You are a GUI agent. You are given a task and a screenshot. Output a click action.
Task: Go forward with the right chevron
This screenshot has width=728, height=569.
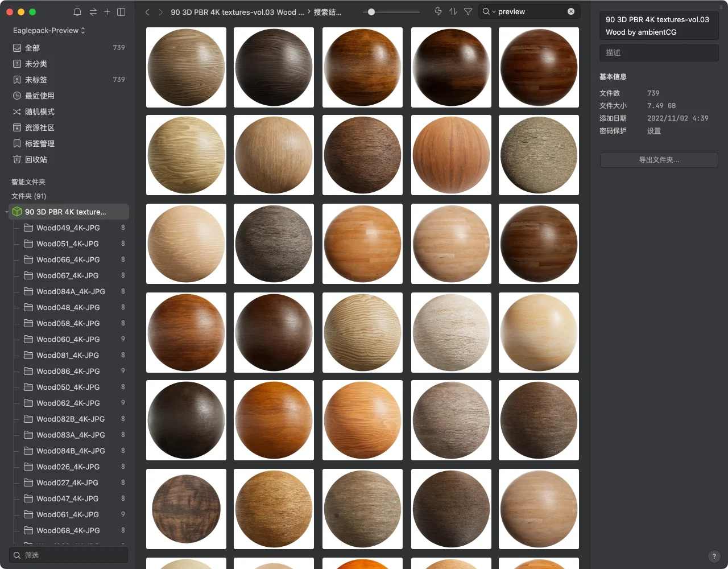coord(161,12)
